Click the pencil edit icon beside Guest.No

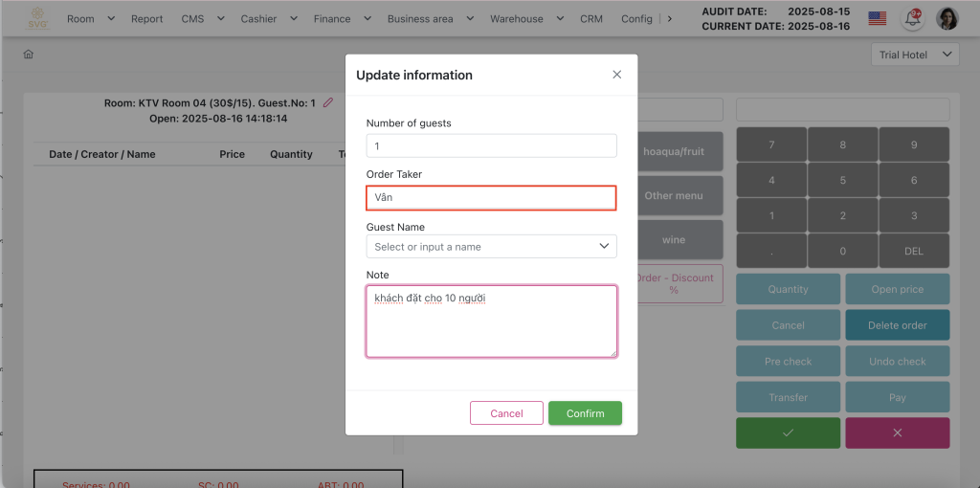point(328,102)
